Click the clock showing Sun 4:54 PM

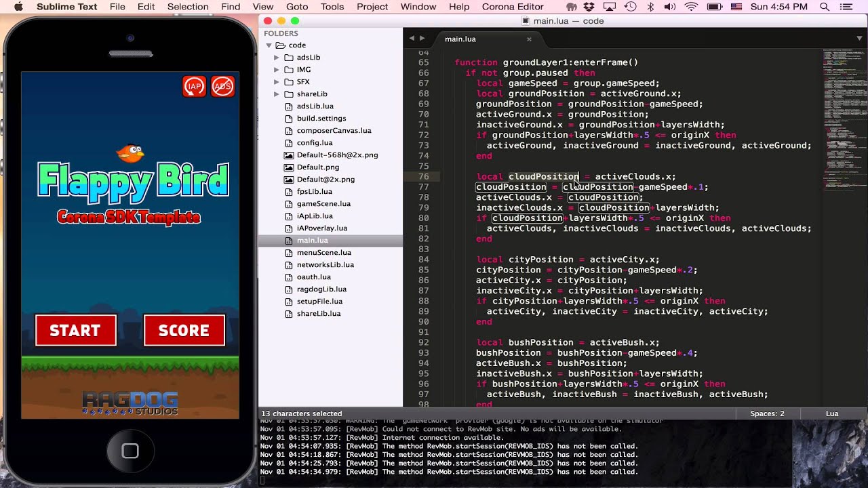point(781,7)
